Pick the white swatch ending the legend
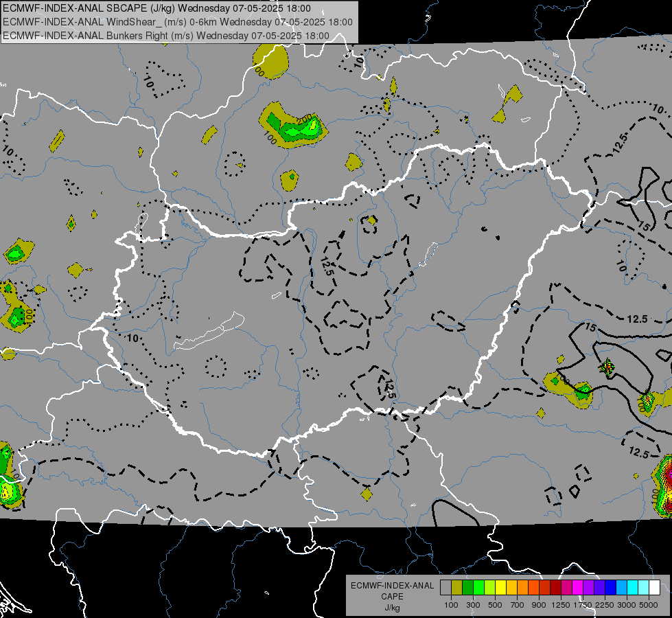672x618 pixels. point(655,588)
